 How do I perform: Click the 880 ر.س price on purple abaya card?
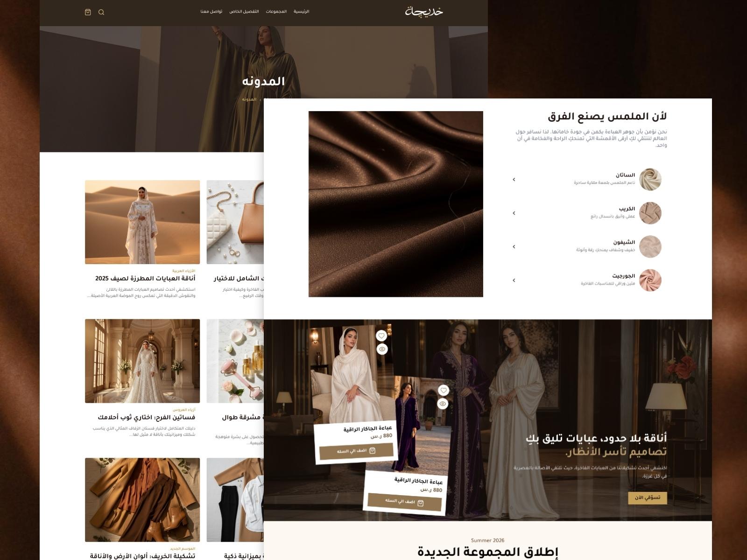pyautogui.click(x=431, y=490)
